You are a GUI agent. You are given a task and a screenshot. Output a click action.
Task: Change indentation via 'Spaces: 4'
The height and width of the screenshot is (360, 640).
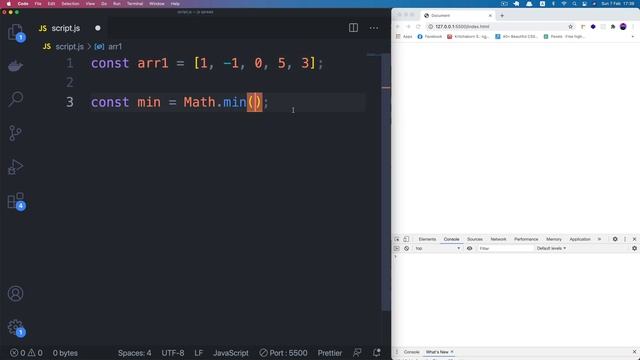(134, 353)
